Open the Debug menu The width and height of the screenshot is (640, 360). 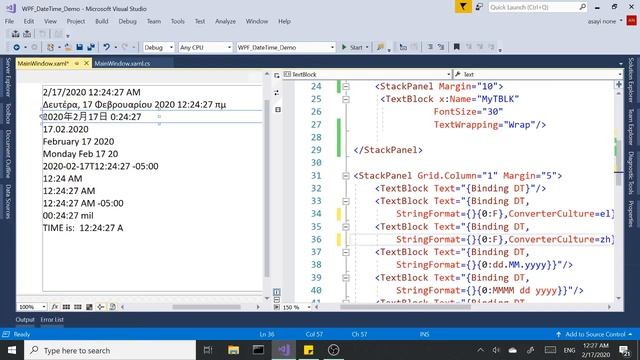point(127,21)
